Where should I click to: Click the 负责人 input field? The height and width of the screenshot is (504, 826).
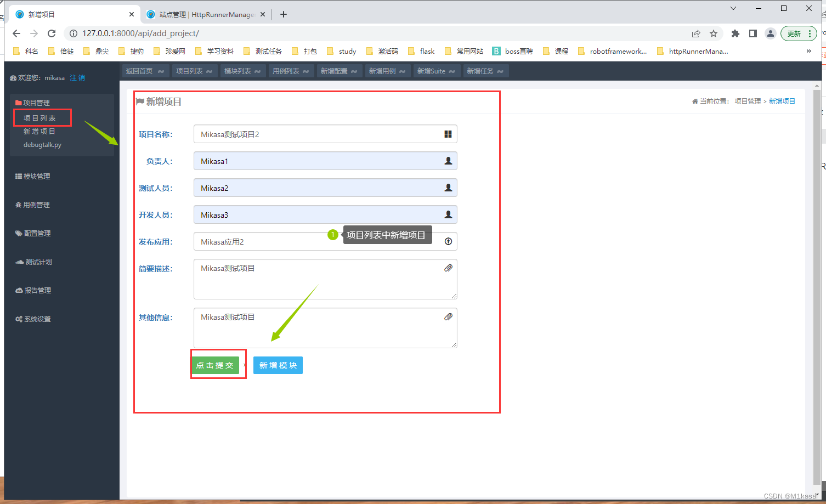point(325,161)
